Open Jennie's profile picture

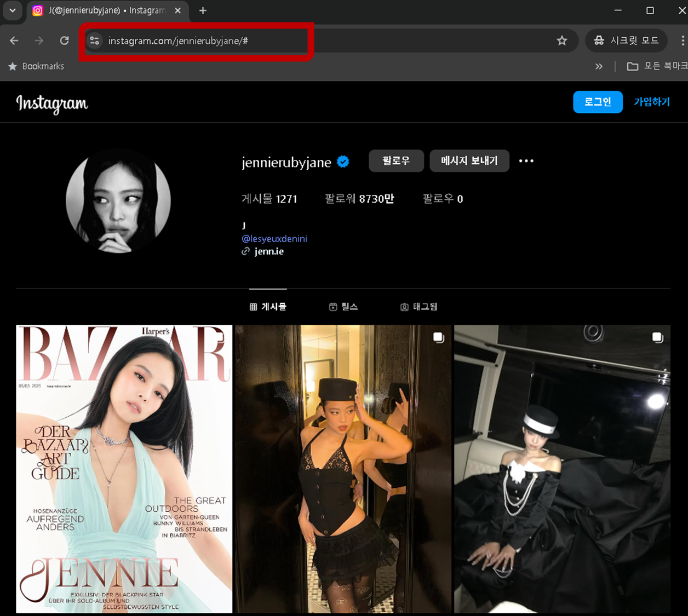point(118,201)
